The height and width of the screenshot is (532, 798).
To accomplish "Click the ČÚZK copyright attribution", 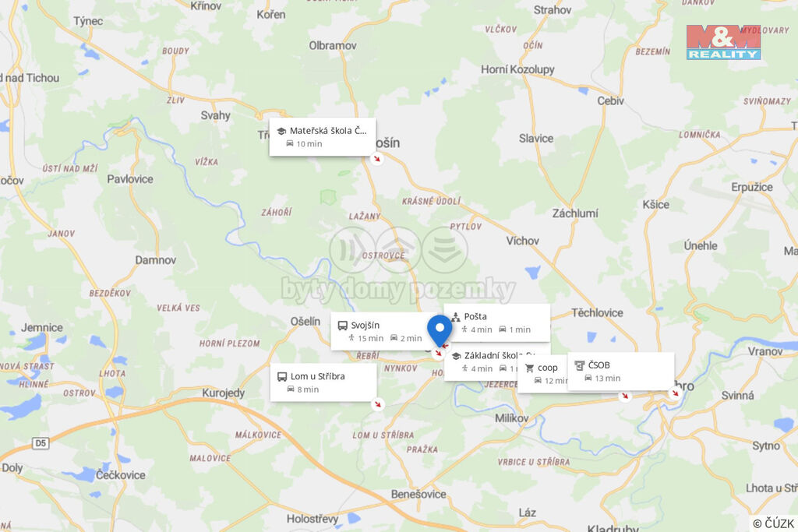I will pyautogui.click(x=774, y=523).
